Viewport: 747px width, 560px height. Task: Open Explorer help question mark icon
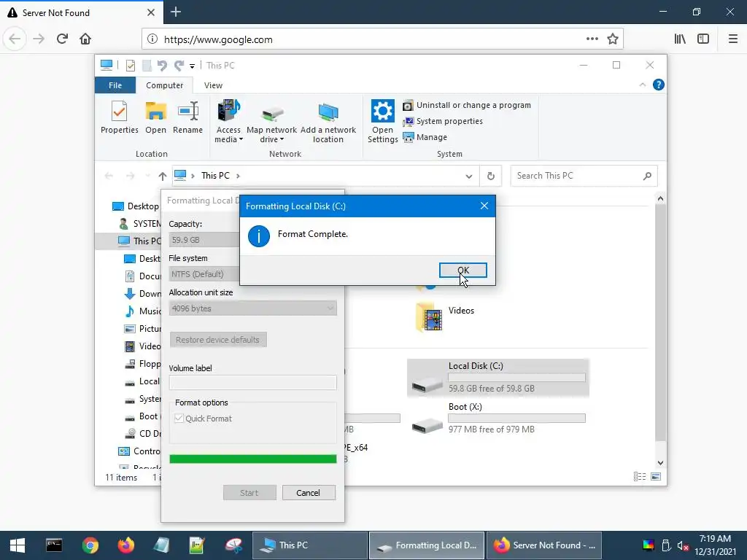pos(659,85)
